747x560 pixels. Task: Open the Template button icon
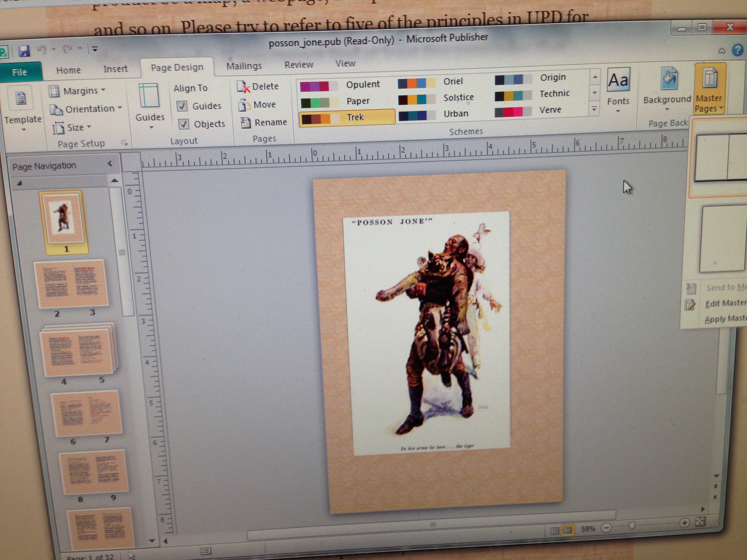click(x=21, y=98)
